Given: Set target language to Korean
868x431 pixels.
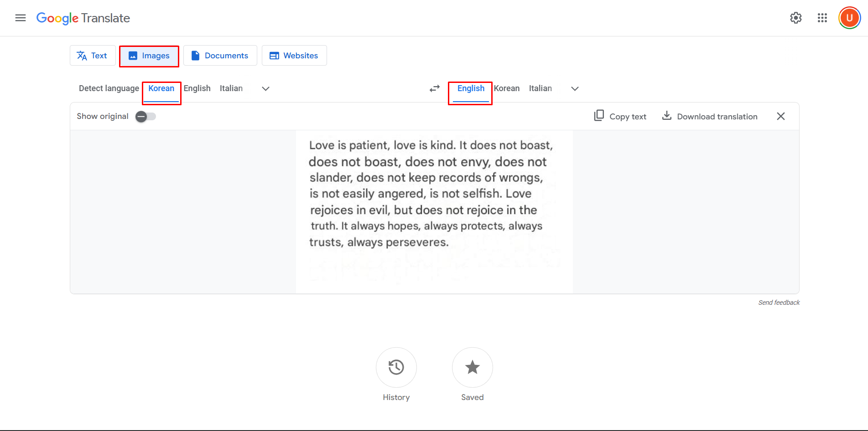Looking at the screenshot, I should 506,88.
